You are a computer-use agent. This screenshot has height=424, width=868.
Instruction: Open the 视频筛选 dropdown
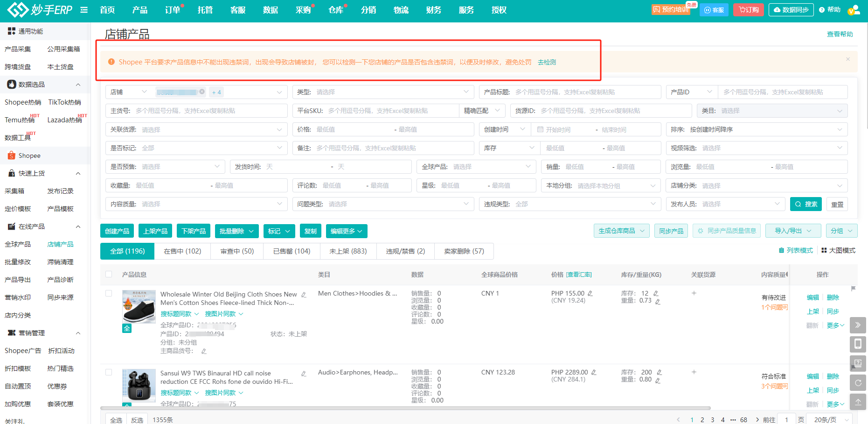pos(757,148)
